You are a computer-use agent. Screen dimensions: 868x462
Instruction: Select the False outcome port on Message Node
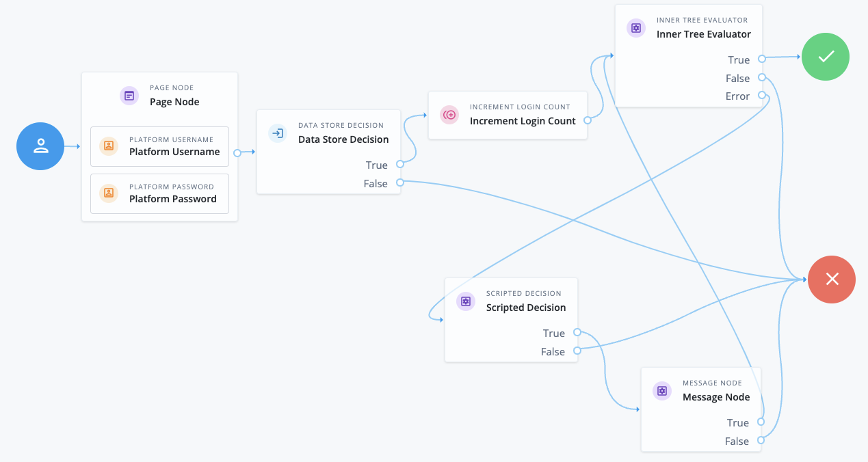(x=761, y=441)
